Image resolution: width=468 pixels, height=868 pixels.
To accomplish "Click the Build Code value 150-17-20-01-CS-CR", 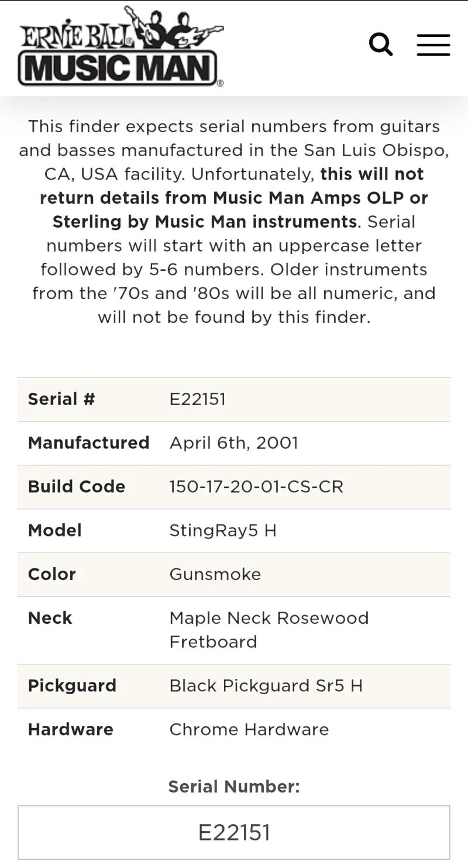I will click(256, 486).
